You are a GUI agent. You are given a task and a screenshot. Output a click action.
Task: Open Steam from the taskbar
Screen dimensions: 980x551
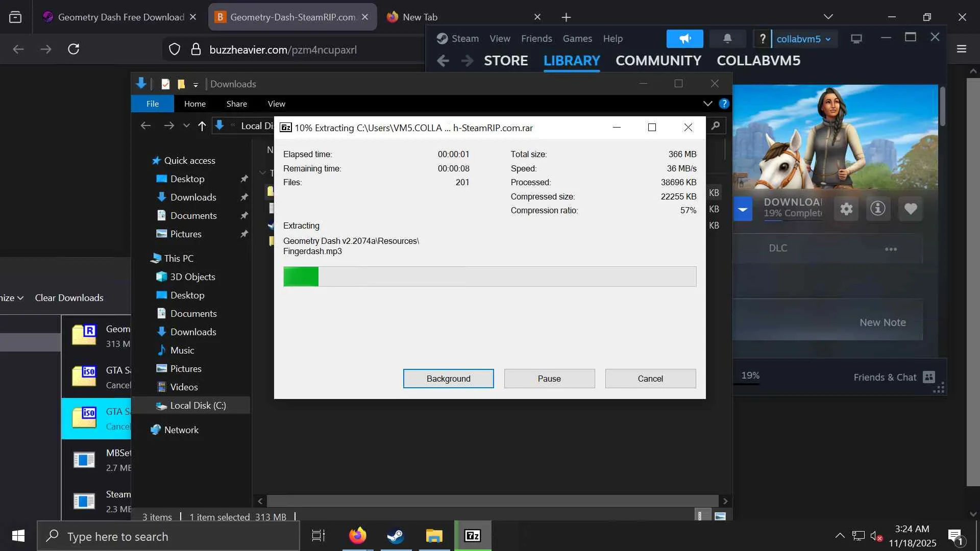[x=396, y=536]
